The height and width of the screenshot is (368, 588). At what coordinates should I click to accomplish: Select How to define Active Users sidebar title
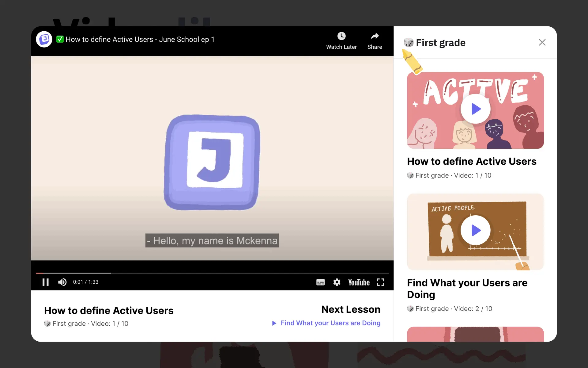click(x=472, y=161)
